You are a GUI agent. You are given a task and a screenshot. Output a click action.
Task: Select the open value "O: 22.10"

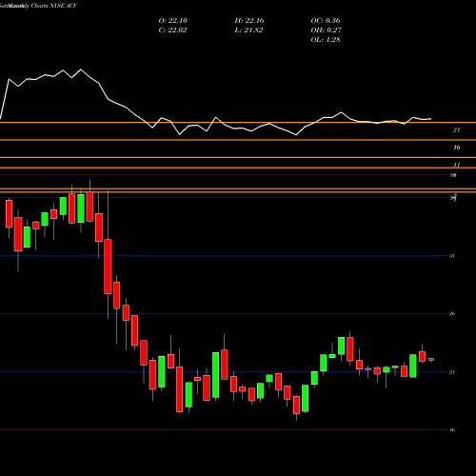(173, 21)
